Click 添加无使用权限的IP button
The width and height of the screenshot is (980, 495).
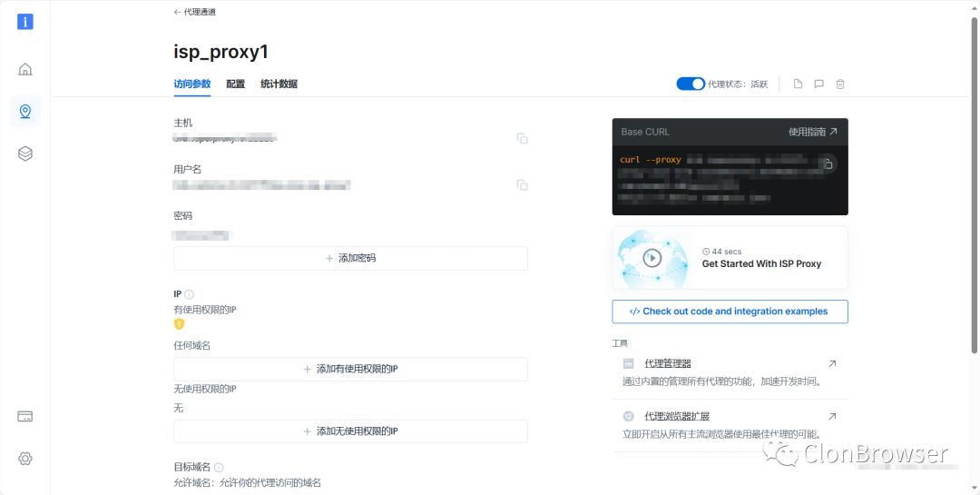pyautogui.click(x=350, y=431)
